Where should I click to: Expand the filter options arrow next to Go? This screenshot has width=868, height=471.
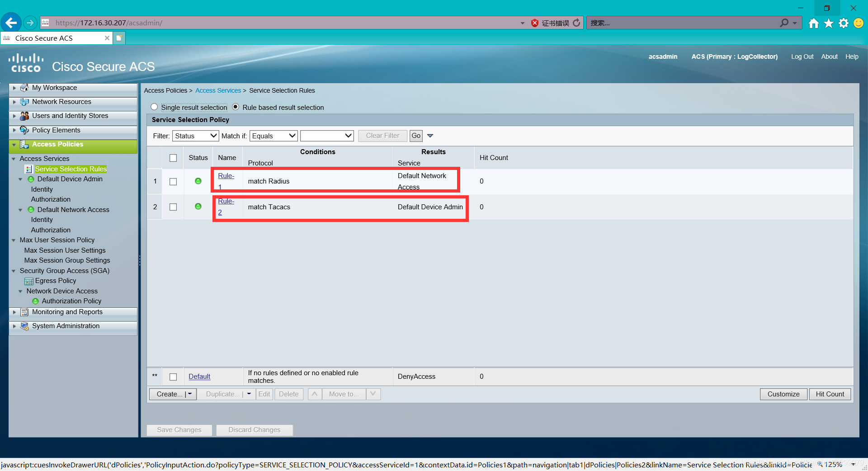coord(430,136)
